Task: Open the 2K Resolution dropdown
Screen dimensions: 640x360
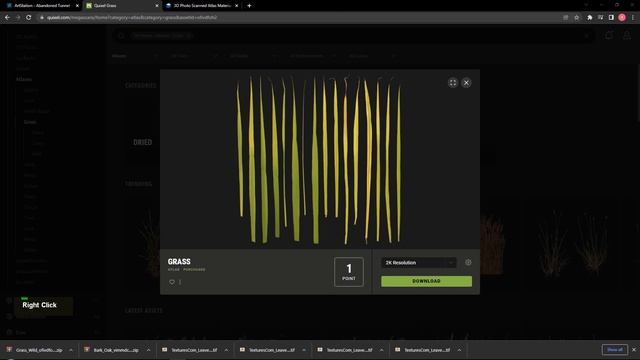Action: tap(419, 262)
